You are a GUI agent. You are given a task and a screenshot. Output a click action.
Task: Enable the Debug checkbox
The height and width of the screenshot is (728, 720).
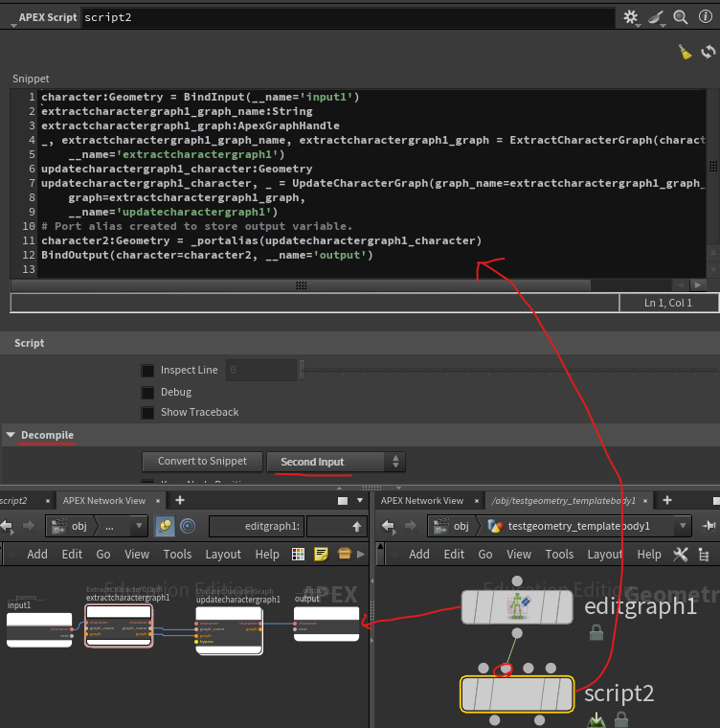(147, 393)
